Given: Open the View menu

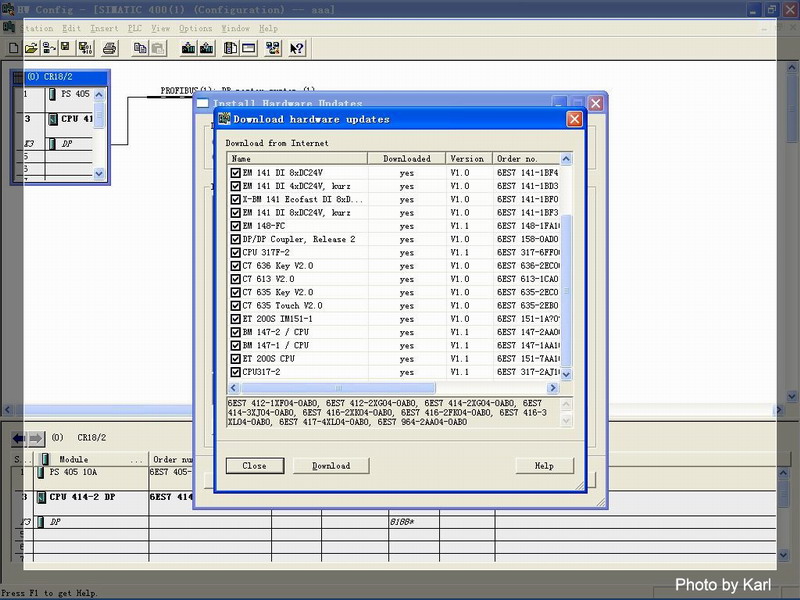Looking at the screenshot, I should [160, 29].
